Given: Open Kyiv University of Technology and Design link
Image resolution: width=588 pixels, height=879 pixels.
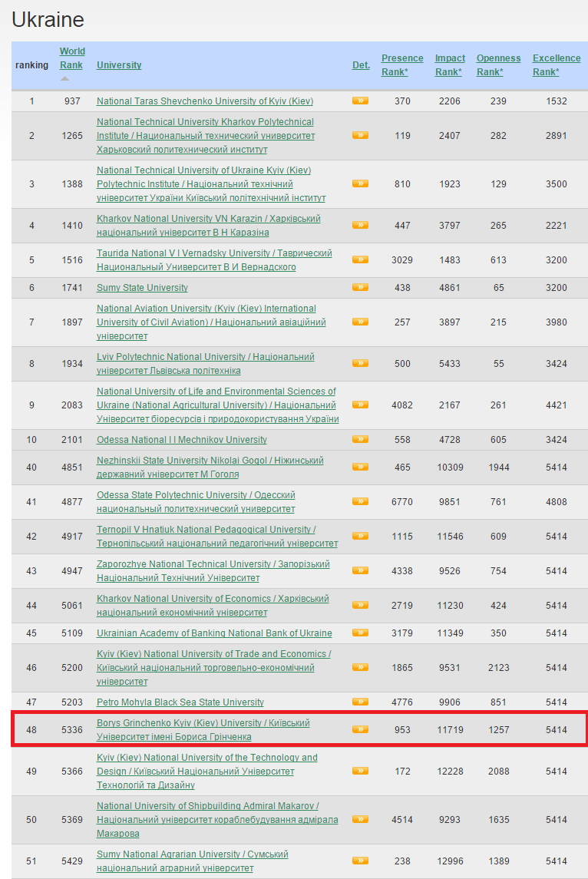Looking at the screenshot, I should pyautogui.click(x=206, y=772).
